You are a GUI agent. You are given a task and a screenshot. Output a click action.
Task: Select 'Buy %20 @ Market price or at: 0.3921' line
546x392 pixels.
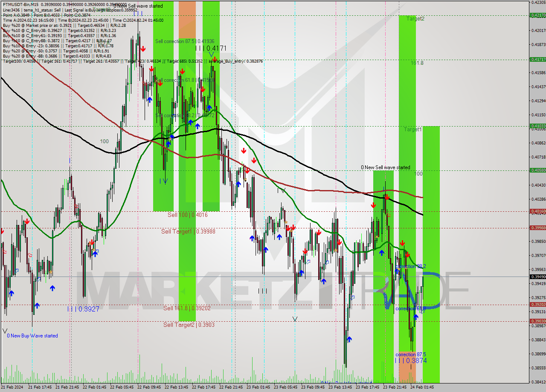[64, 25]
